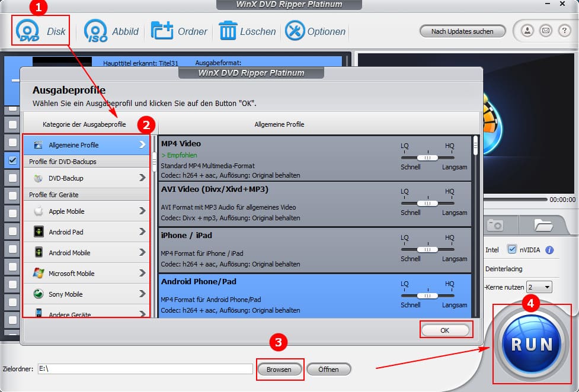Close the WinX DVD Ripper window
The width and height of the screenshot is (579, 392).
[562, 4]
